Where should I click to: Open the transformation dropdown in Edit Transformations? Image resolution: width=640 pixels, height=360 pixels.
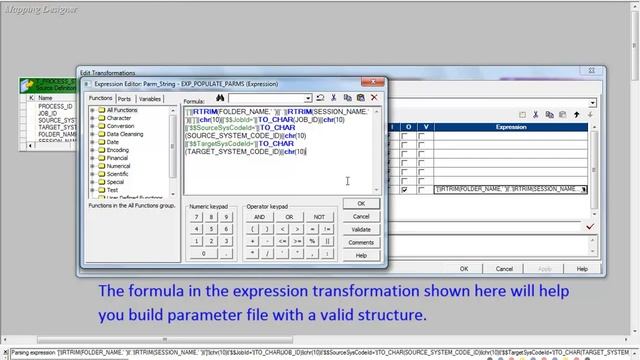[x=592, y=103]
